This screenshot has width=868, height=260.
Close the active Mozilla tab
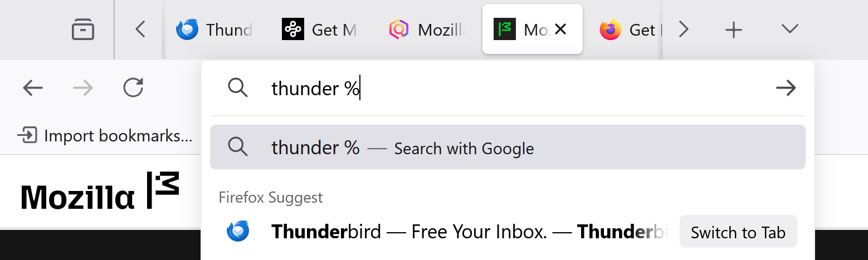(560, 30)
